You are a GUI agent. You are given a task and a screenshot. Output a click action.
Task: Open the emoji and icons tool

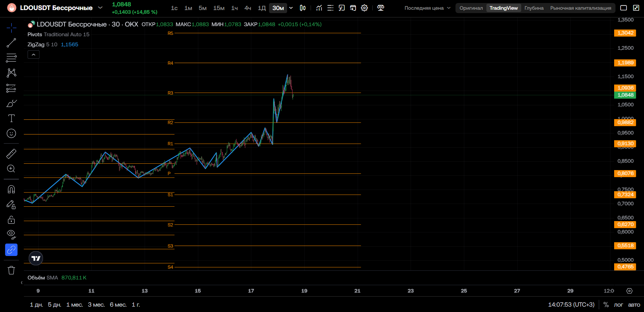pos(11,134)
